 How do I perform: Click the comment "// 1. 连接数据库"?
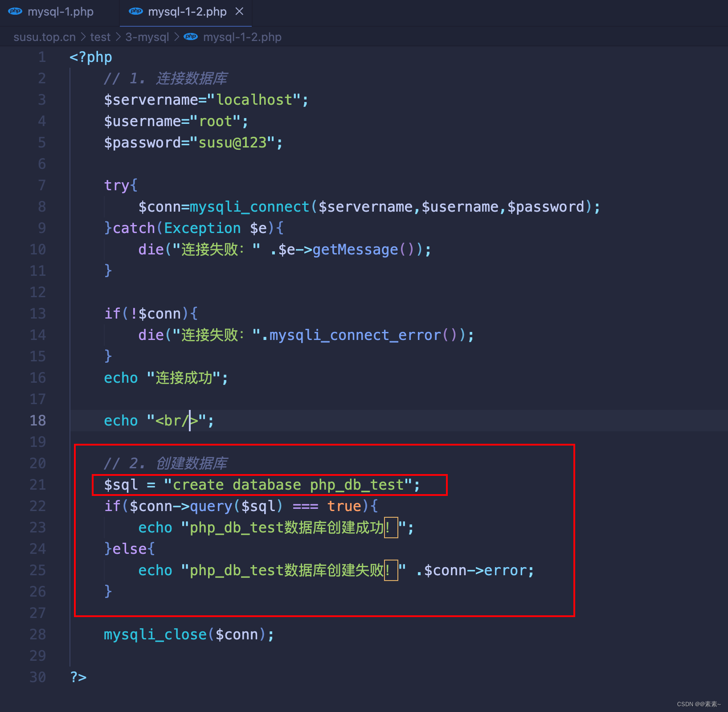(165, 78)
